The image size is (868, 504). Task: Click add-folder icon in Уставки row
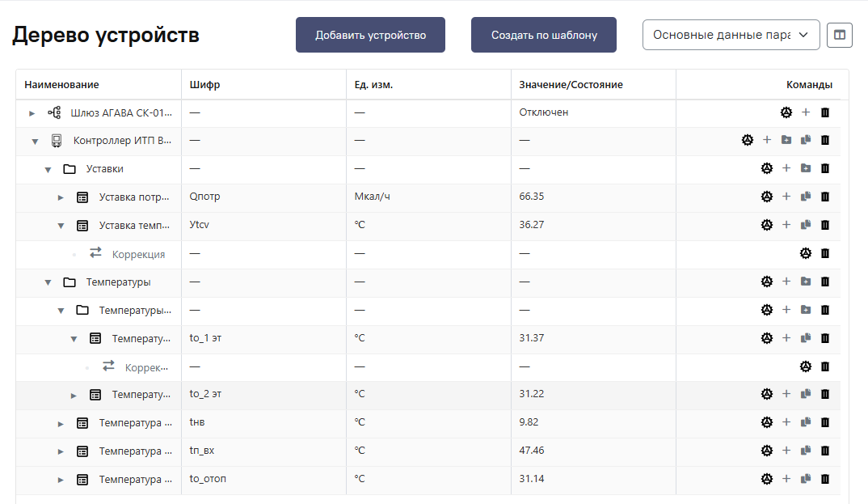[x=806, y=168]
